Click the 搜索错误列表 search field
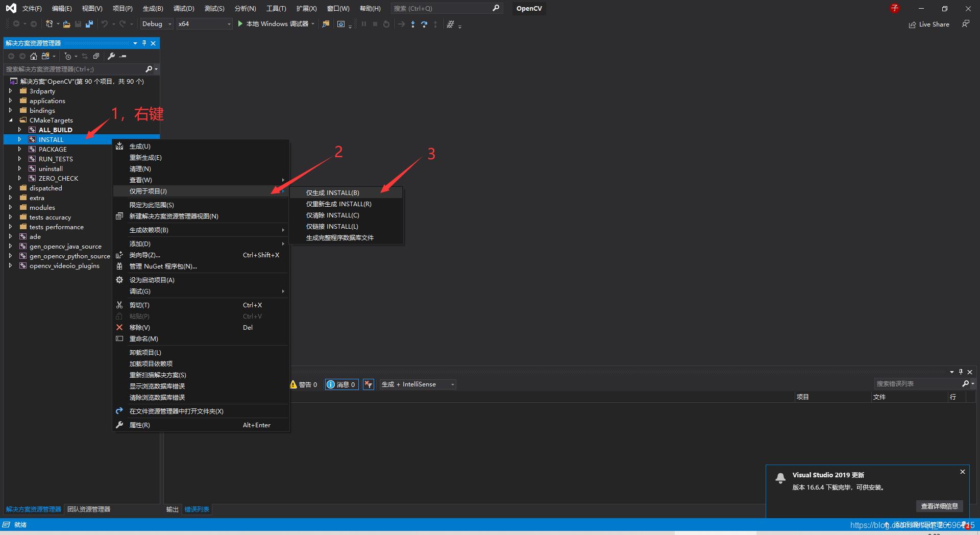980x535 pixels. click(x=918, y=383)
